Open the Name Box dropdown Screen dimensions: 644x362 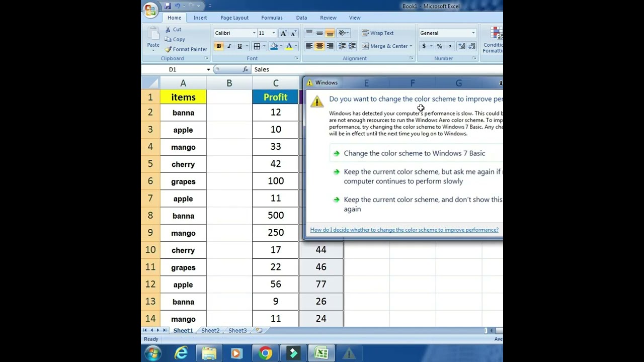coord(208,69)
